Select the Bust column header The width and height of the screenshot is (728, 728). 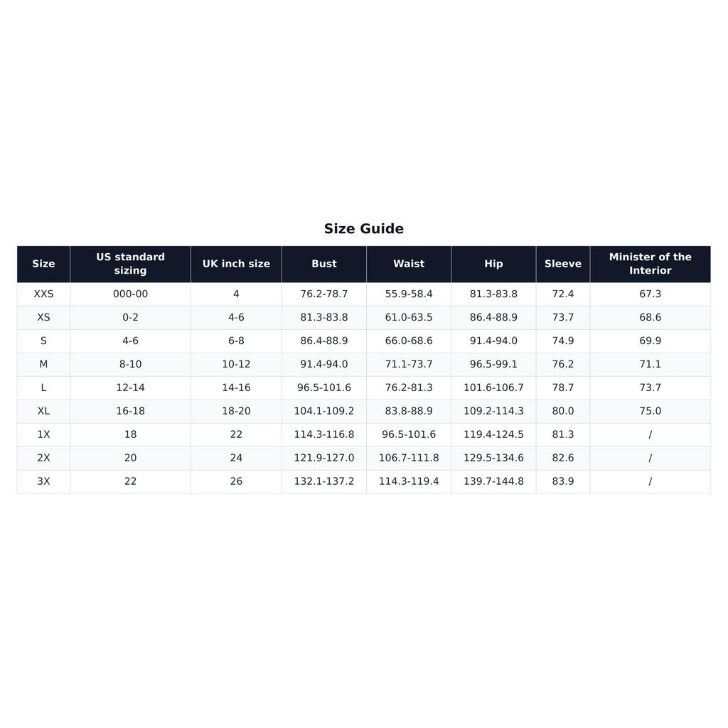(x=324, y=264)
